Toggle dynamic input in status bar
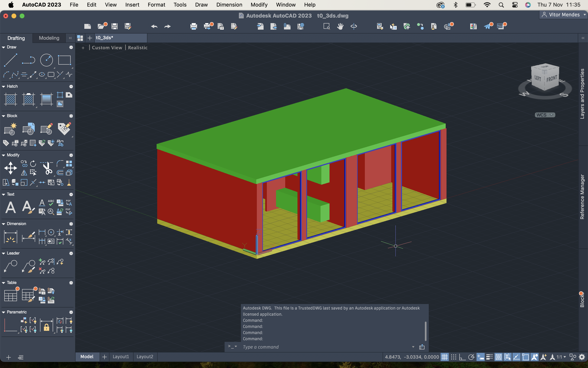 [x=480, y=357]
